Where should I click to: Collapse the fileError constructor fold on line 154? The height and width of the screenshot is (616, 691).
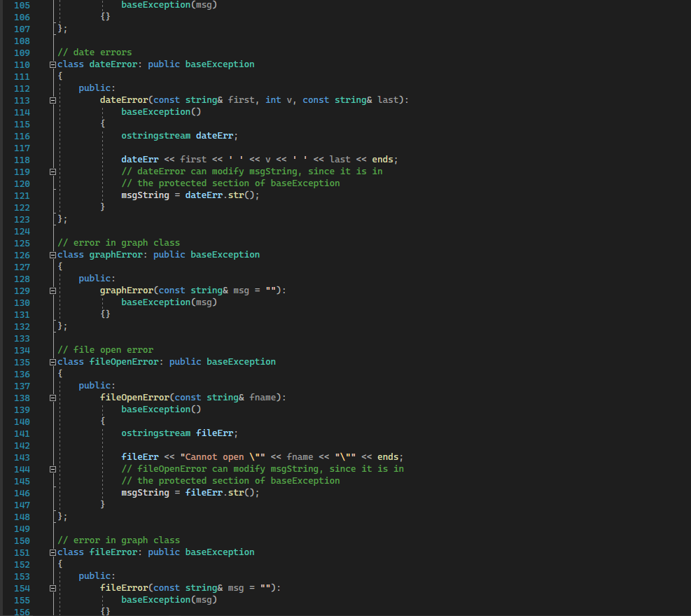pyautogui.click(x=52, y=587)
